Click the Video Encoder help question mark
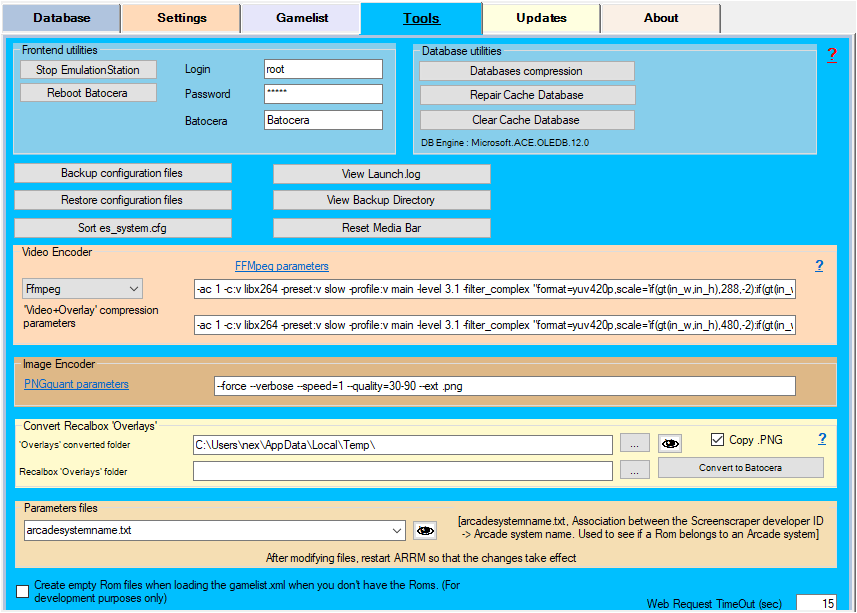857x613 pixels. [x=819, y=266]
